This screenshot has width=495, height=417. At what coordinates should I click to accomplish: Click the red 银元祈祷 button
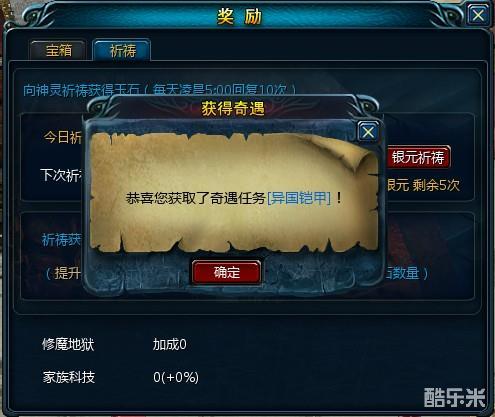click(x=418, y=157)
